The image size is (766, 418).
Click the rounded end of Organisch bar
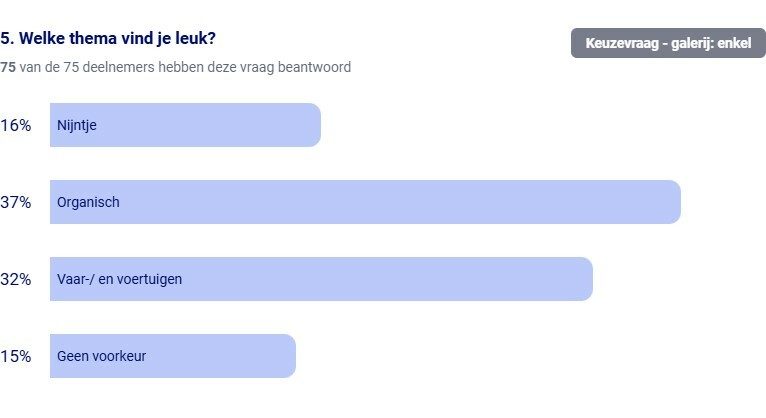pos(674,202)
